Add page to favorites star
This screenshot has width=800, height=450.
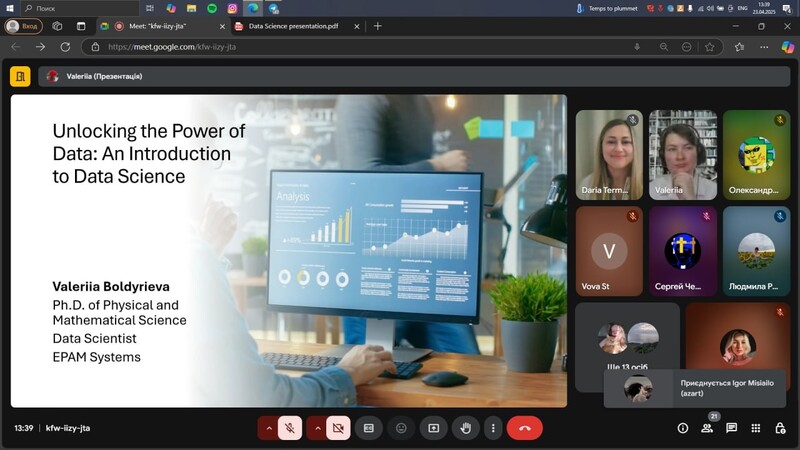click(x=710, y=47)
